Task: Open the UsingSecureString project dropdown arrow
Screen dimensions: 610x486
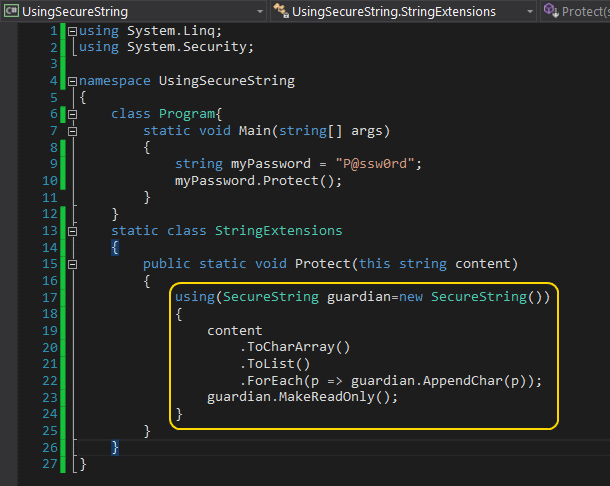Action: (258, 11)
